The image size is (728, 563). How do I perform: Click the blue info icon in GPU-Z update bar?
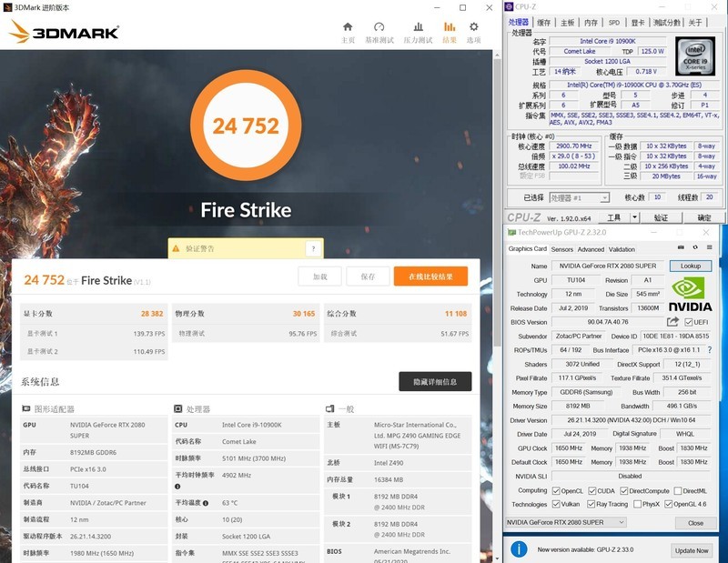(519, 549)
